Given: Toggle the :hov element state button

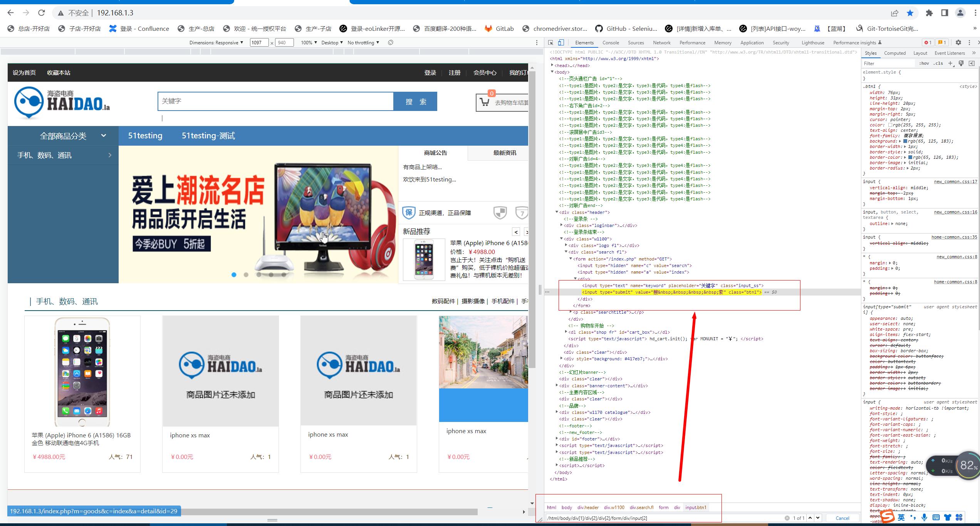Looking at the screenshot, I should (924, 64).
